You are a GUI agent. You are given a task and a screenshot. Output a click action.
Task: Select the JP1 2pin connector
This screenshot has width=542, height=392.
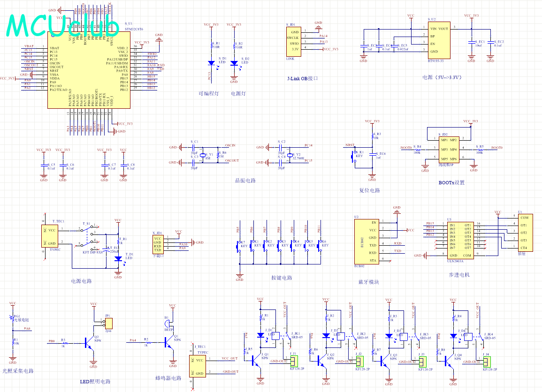tap(108, 323)
